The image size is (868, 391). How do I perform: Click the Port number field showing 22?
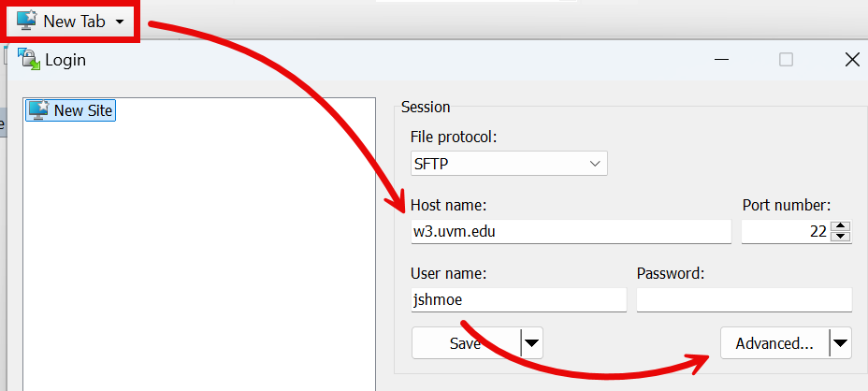pyautogui.click(x=786, y=231)
